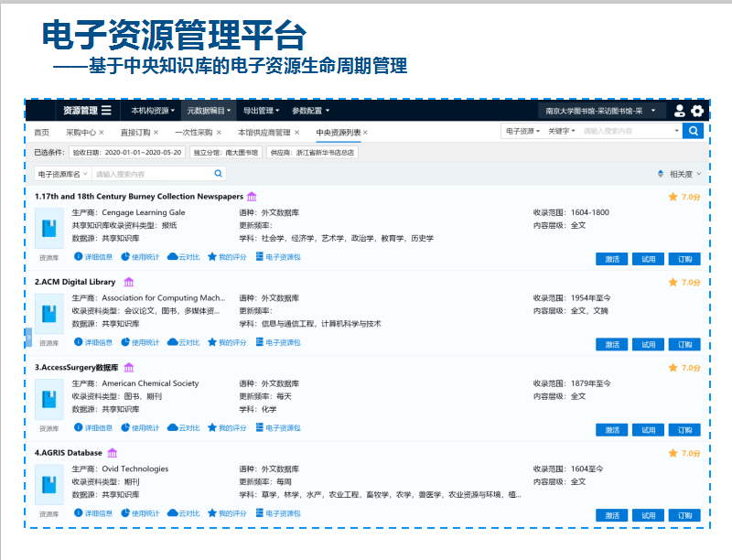This screenshot has width=732, height=560.
Task: Click the blue search magnifier button
Action: pos(694,131)
